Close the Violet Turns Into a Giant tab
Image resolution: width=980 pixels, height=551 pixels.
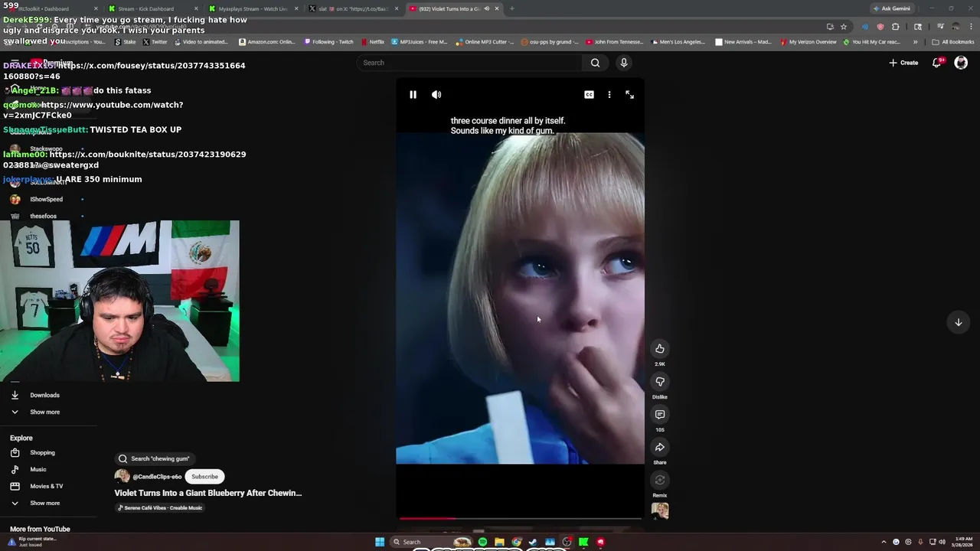[x=497, y=8]
